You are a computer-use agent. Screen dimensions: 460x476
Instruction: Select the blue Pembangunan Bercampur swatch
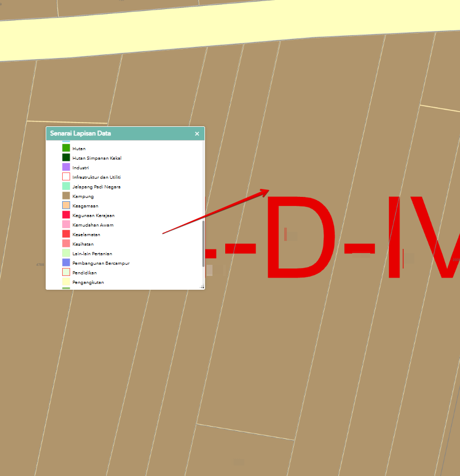click(x=66, y=263)
